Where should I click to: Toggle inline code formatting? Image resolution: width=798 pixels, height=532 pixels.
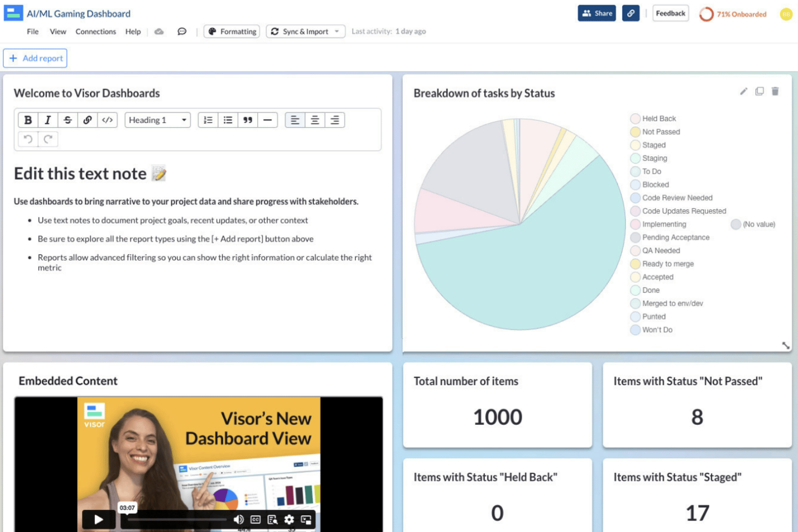click(107, 120)
